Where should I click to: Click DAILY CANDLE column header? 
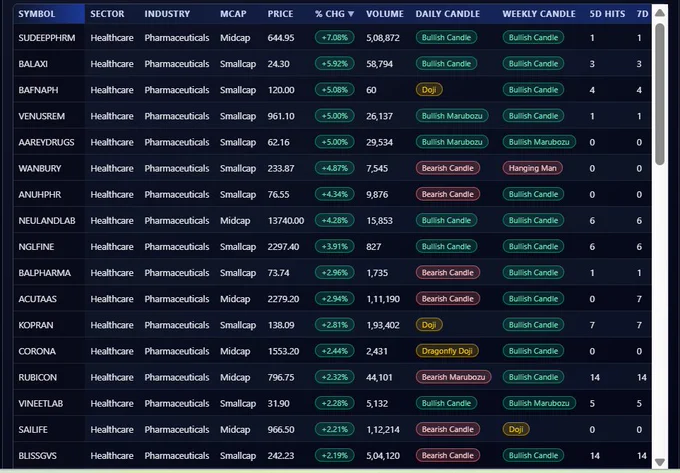pos(448,14)
